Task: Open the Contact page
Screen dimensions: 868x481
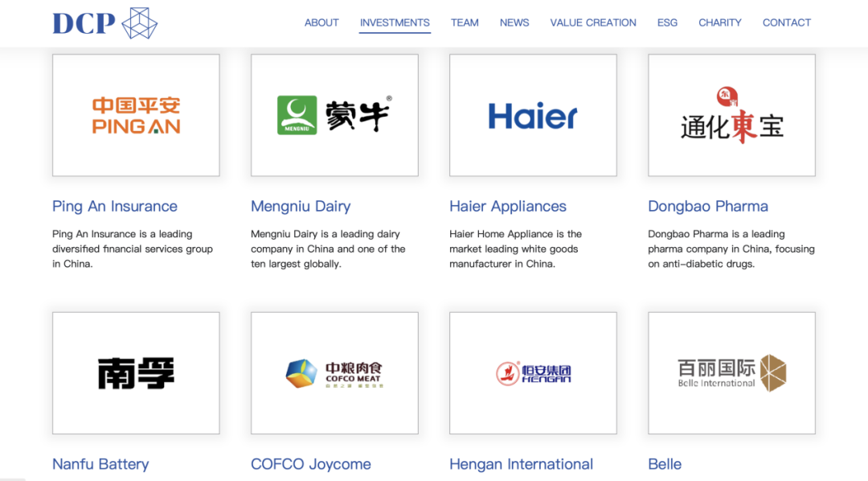Action: point(787,23)
